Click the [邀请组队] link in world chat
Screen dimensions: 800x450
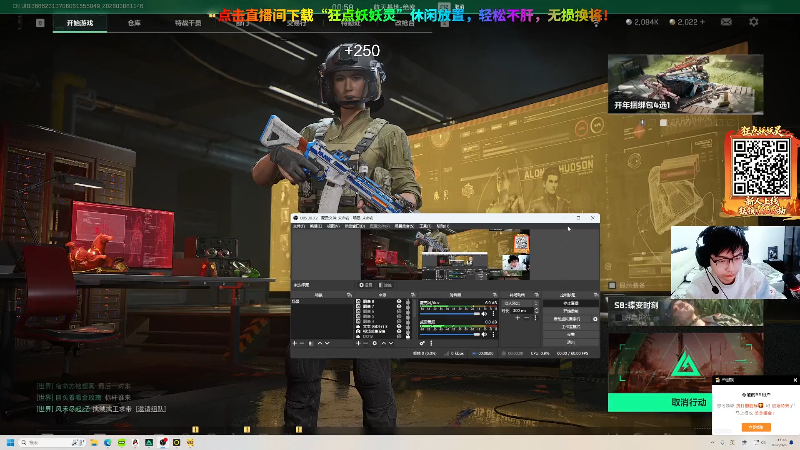tap(151, 409)
